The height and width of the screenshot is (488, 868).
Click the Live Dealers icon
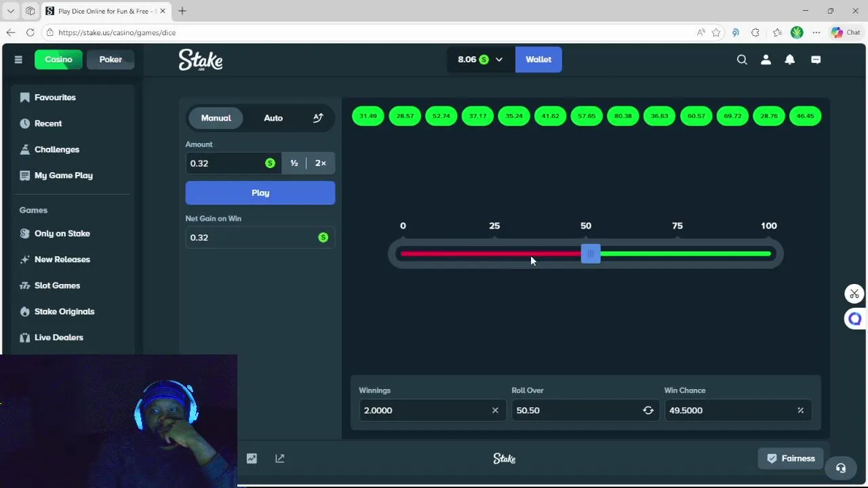point(25,338)
